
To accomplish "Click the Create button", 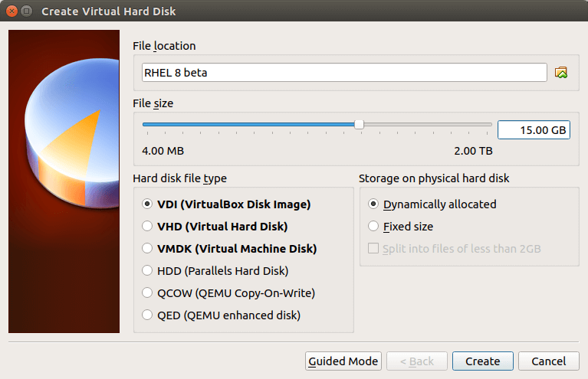I will click(482, 361).
